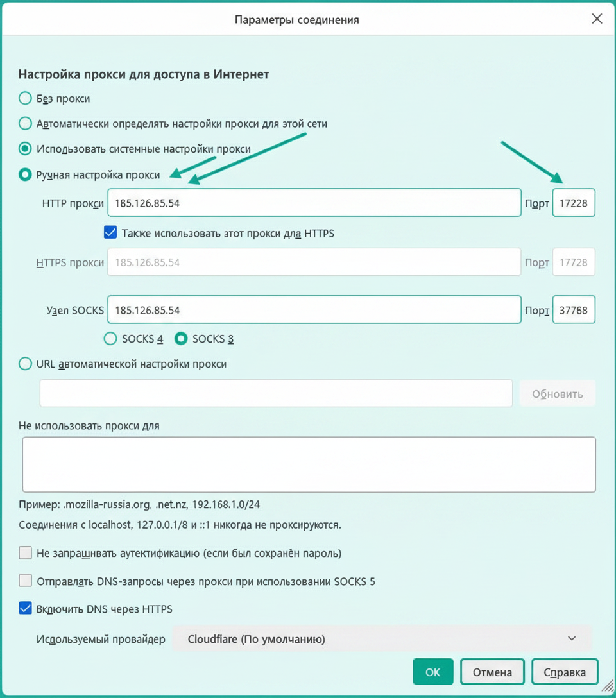The image size is (616, 698).
Task: Disable "Включить DNS через HTTPS" checkbox
Action: coord(26,608)
